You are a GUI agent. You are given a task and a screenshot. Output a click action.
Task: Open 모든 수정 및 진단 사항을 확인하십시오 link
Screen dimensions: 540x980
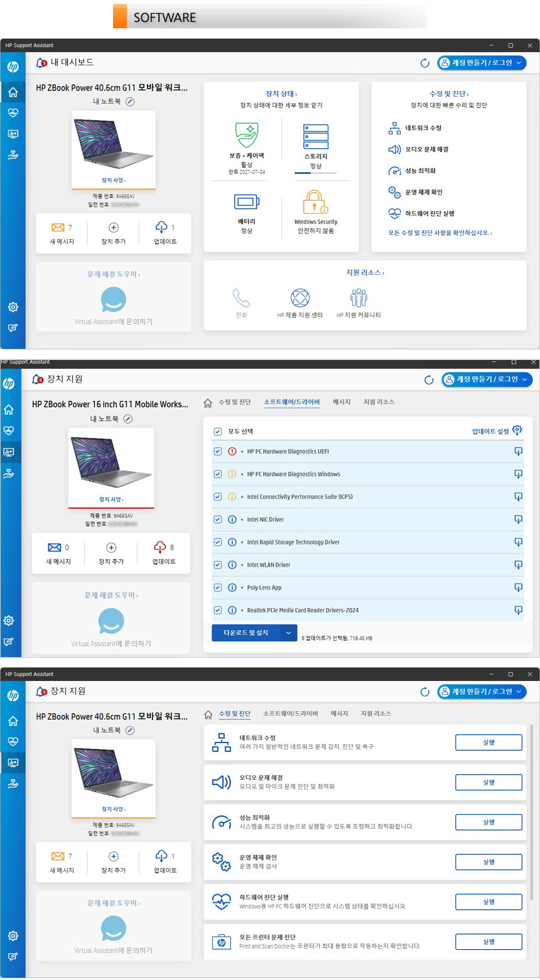coord(440,233)
